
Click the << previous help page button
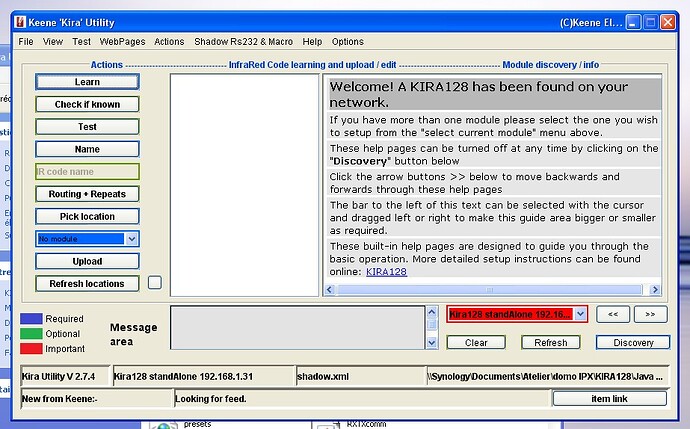click(613, 314)
